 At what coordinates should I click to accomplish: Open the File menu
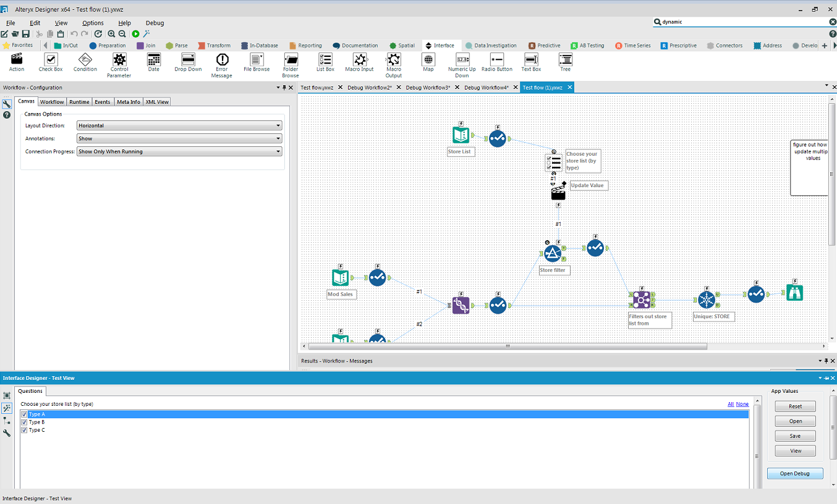(x=11, y=23)
